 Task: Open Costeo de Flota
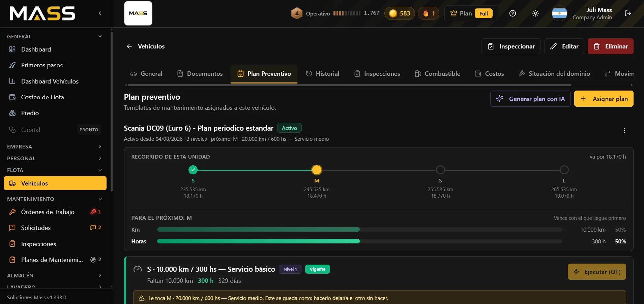tap(55, 97)
